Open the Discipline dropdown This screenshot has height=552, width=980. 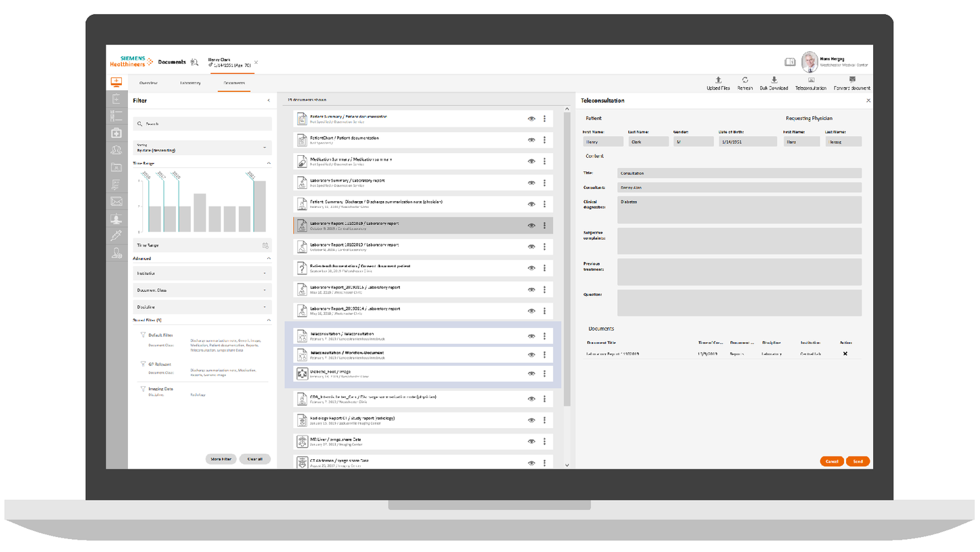[x=202, y=307]
